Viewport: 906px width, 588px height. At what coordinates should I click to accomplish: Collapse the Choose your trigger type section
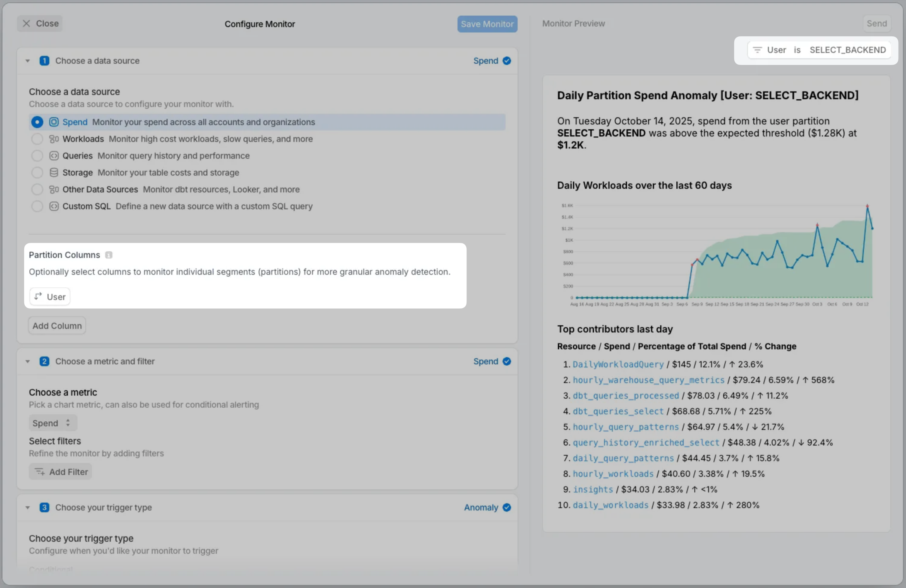pos(27,508)
